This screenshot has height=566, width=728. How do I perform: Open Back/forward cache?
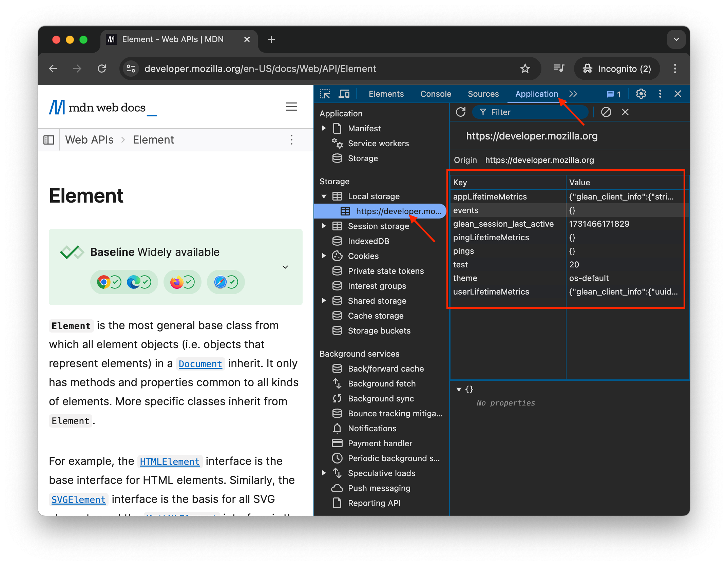[386, 369]
